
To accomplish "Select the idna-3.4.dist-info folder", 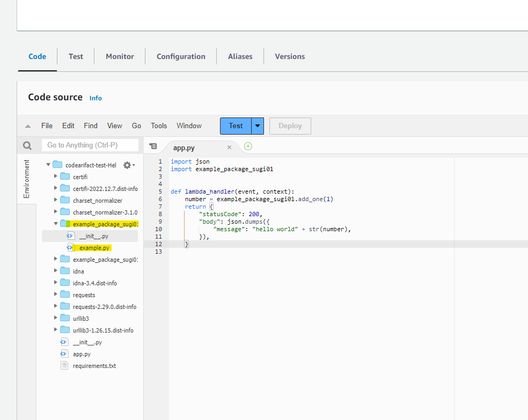I will point(94,283).
